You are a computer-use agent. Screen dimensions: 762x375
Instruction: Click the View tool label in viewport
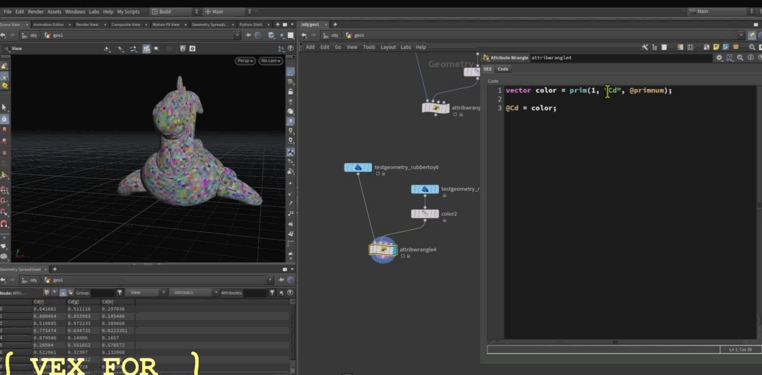17,49
